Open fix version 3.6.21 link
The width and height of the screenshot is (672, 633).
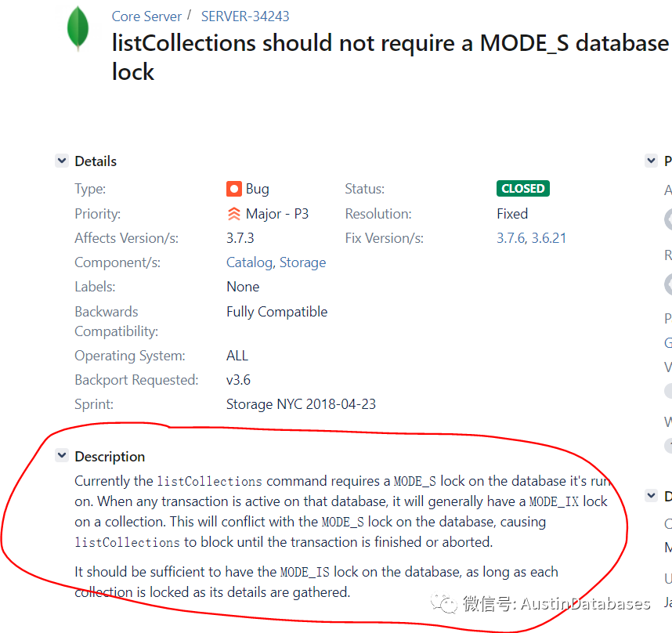[549, 238]
